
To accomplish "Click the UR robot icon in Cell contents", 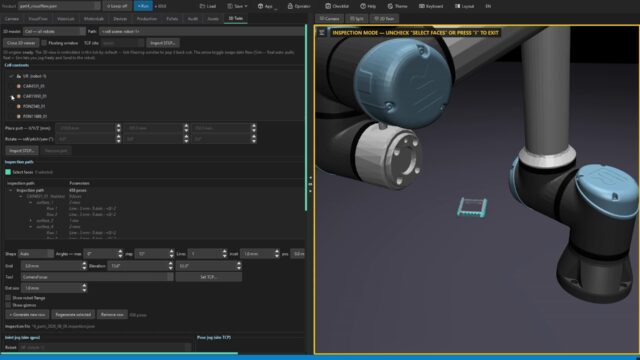I will 18,76.
